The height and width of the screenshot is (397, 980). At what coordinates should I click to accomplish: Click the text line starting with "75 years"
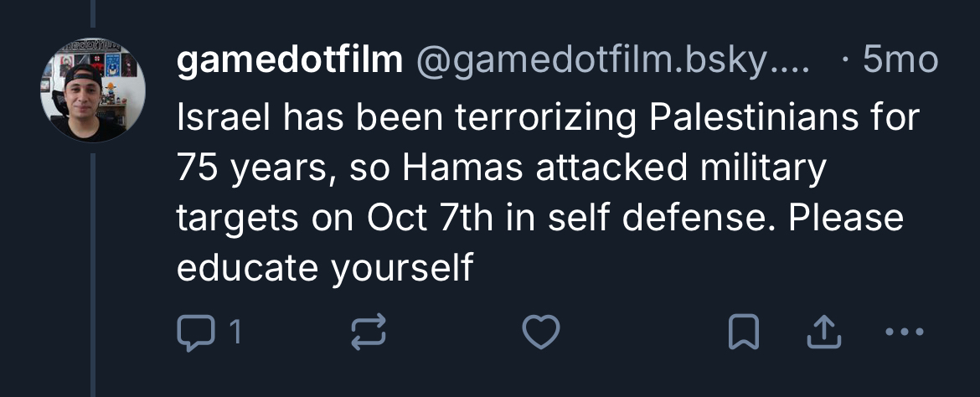[x=501, y=168]
